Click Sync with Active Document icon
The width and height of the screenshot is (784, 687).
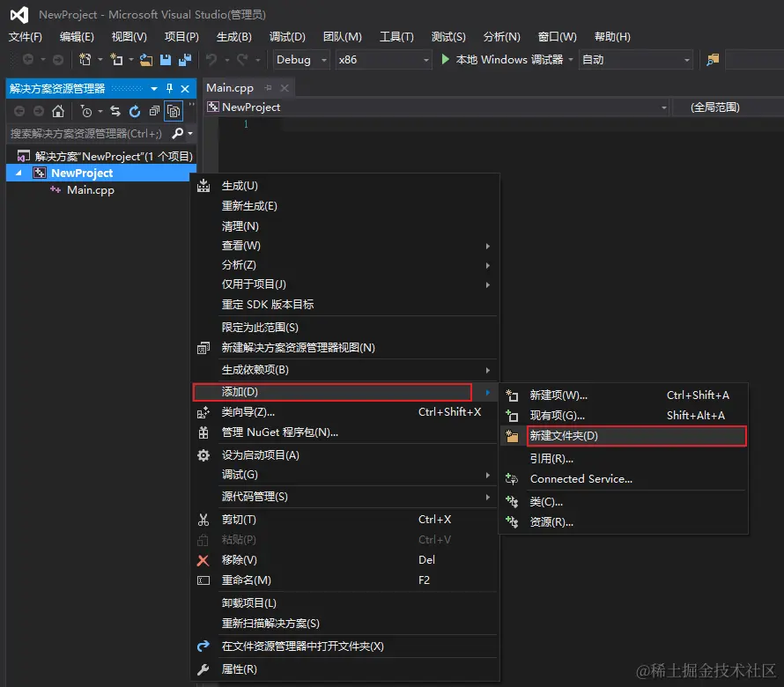coord(115,111)
